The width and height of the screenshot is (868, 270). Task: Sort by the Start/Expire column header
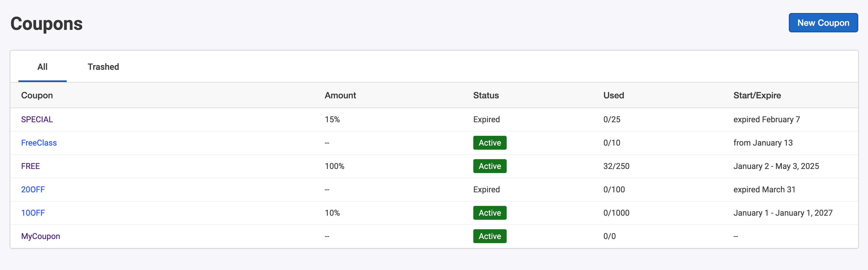click(x=757, y=95)
